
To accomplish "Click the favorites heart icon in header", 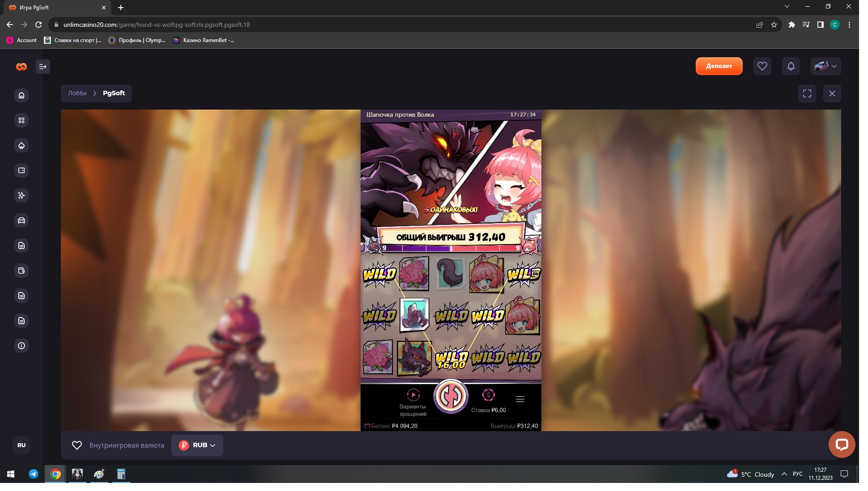I will coord(762,66).
